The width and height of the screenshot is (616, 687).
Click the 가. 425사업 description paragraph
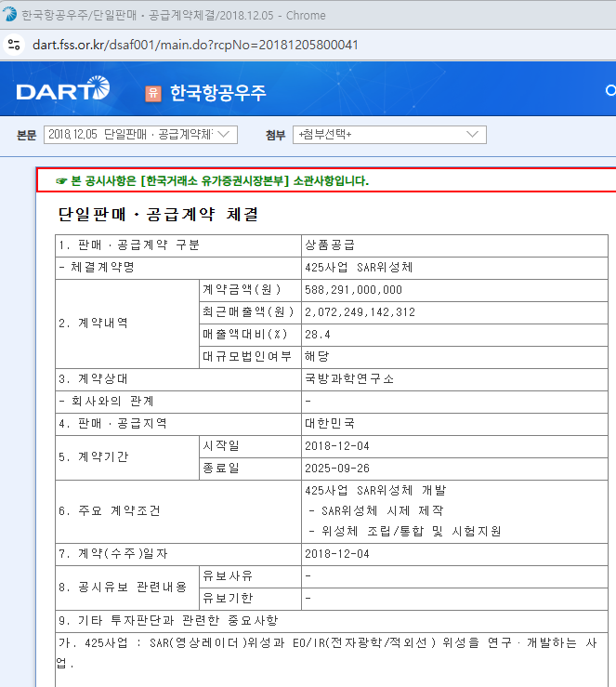[327, 653]
